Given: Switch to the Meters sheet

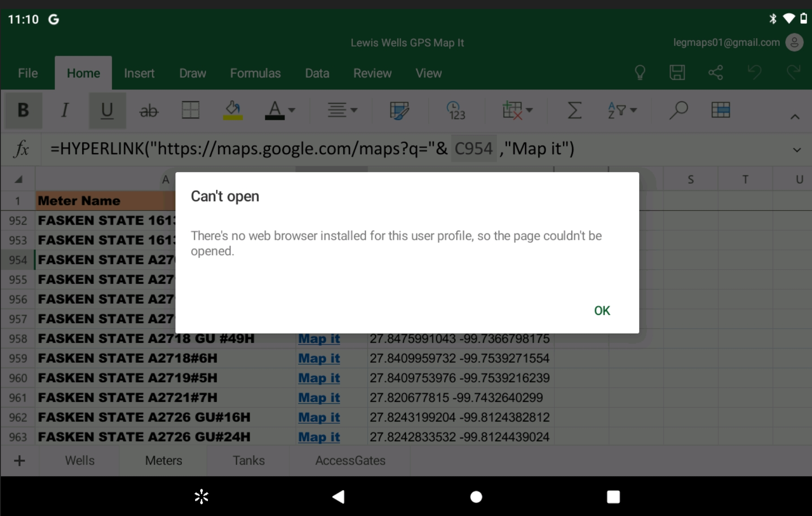Looking at the screenshot, I should coord(164,460).
